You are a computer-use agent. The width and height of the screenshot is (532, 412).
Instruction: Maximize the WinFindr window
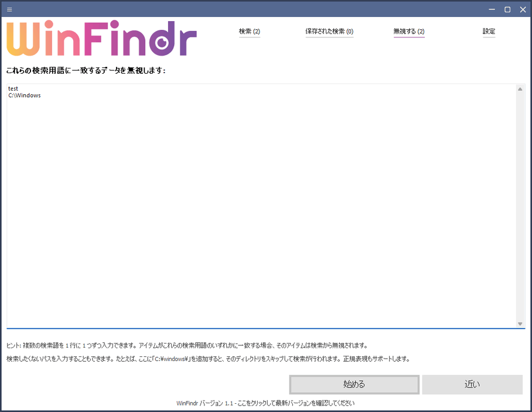pyautogui.click(x=507, y=9)
